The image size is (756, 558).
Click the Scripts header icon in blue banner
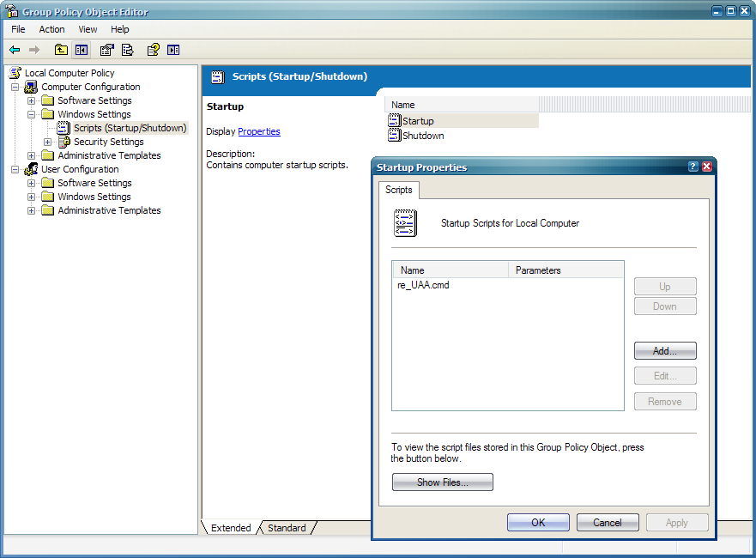(x=218, y=76)
